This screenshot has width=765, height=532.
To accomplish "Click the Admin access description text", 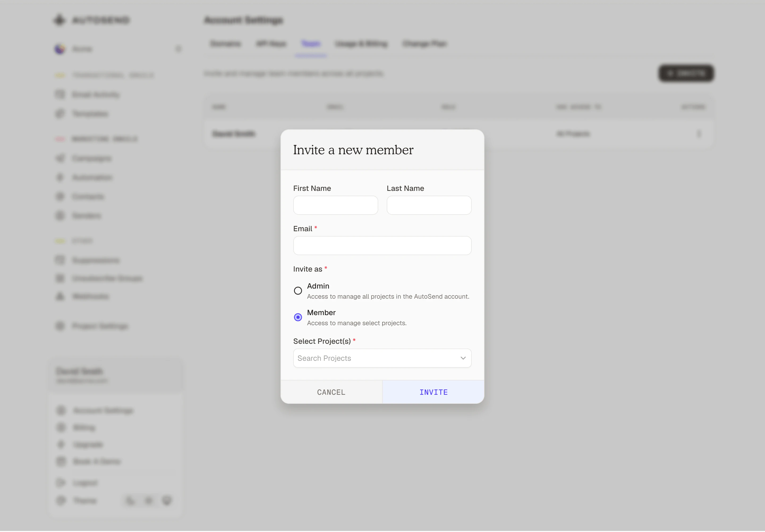I will tap(388, 296).
